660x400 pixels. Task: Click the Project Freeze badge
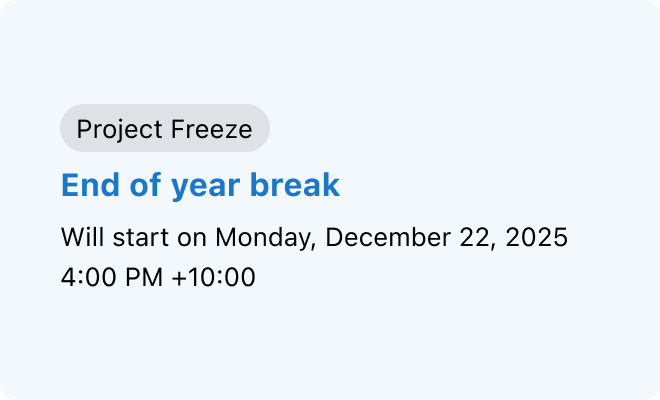click(164, 128)
